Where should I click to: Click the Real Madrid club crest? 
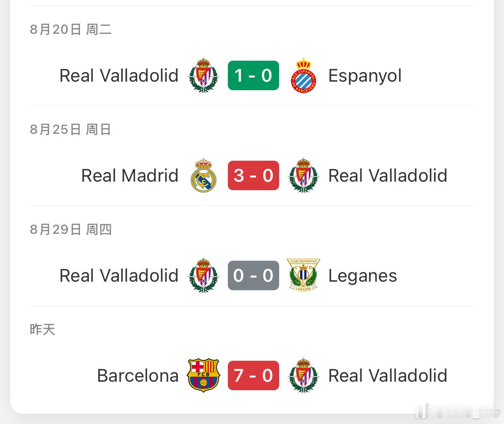pos(203,176)
